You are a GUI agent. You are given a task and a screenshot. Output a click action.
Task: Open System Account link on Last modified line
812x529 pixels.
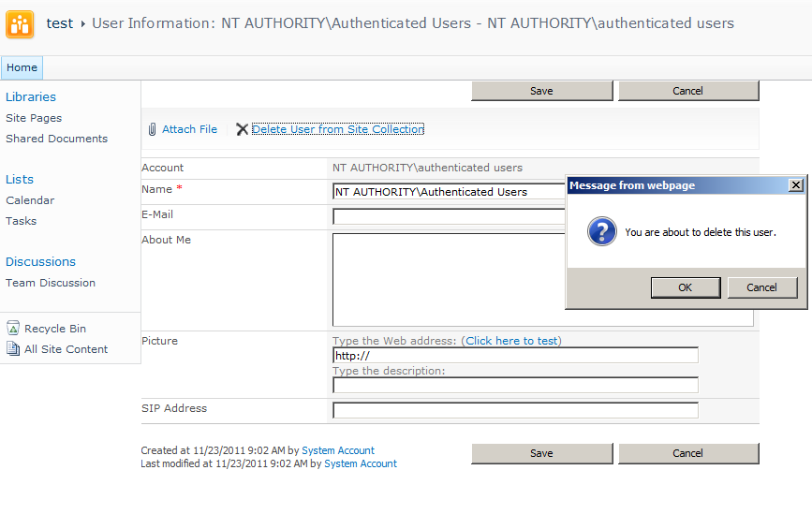coord(361,463)
